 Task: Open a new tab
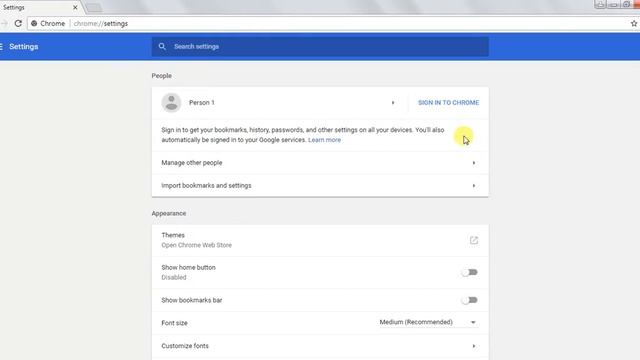(x=94, y=7)
